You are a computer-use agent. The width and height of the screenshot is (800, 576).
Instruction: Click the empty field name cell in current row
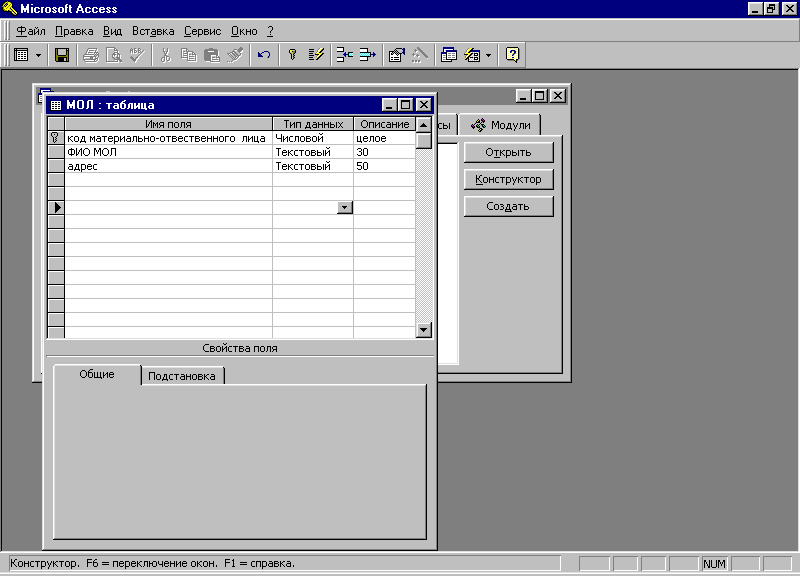[x=168, y=207]
